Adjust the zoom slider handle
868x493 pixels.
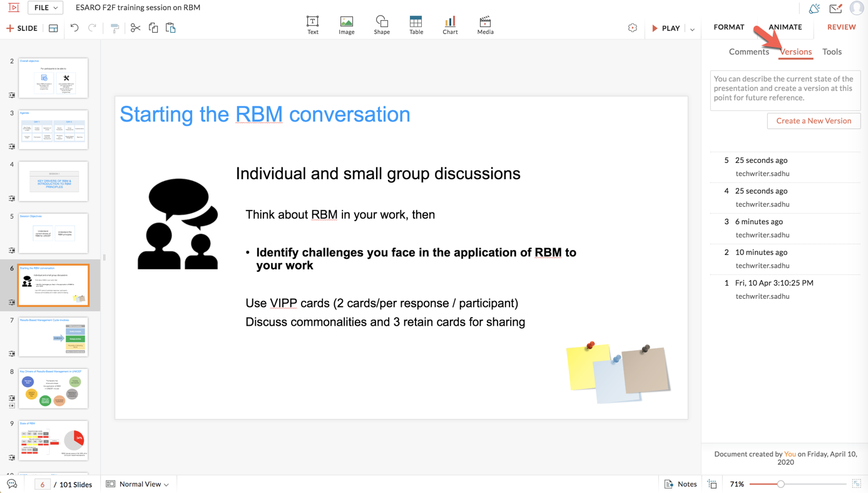(780, 484)
